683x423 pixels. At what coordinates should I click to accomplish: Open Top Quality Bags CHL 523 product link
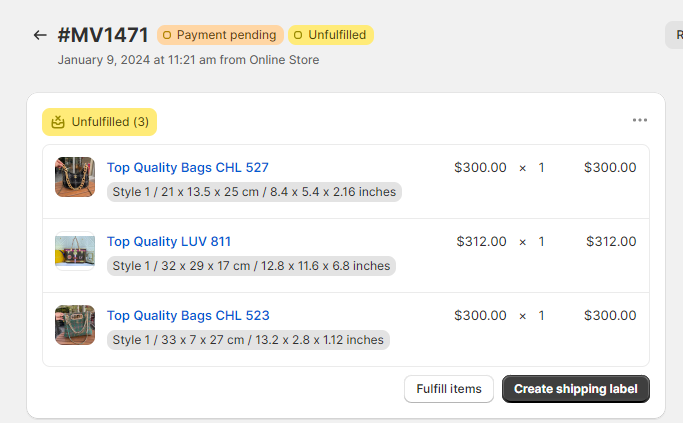188,315
